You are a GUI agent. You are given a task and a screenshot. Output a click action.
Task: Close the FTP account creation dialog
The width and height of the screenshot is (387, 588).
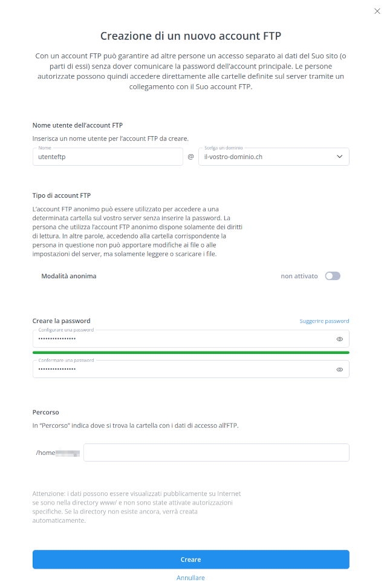pyautogui.click(x=377, y=11)
